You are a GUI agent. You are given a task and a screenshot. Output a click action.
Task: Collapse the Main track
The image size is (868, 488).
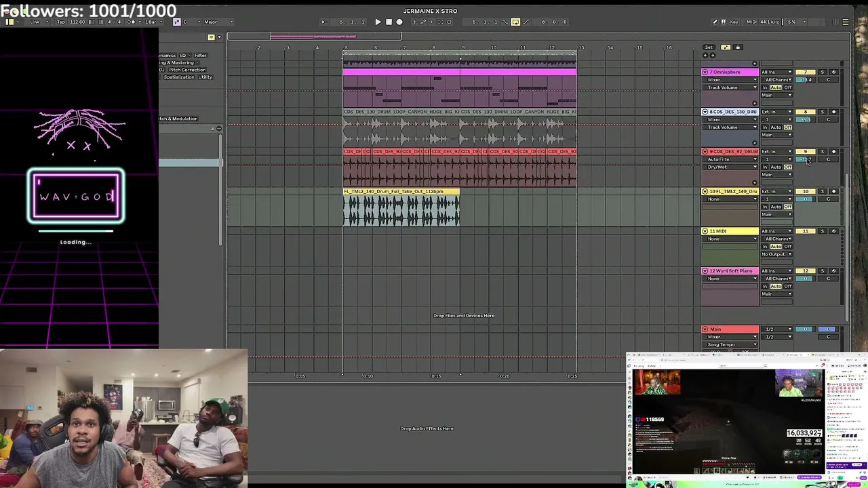(x=705, y=329)
